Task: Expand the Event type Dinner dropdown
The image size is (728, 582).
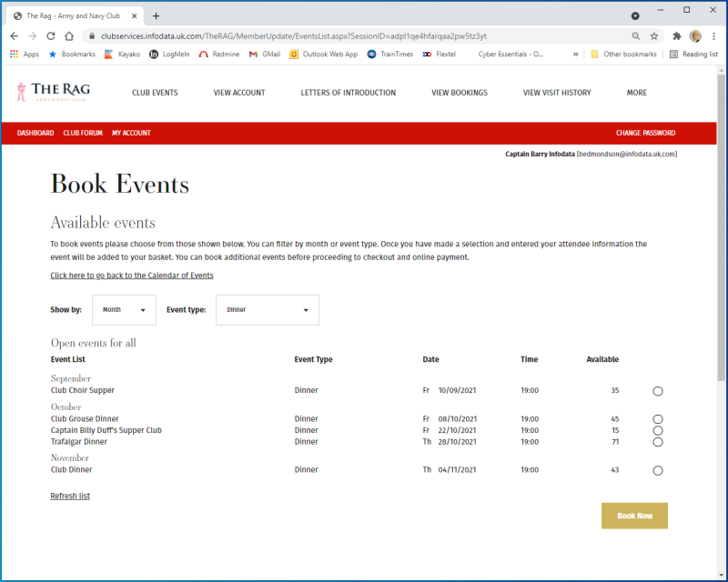Action: point(267,310)
